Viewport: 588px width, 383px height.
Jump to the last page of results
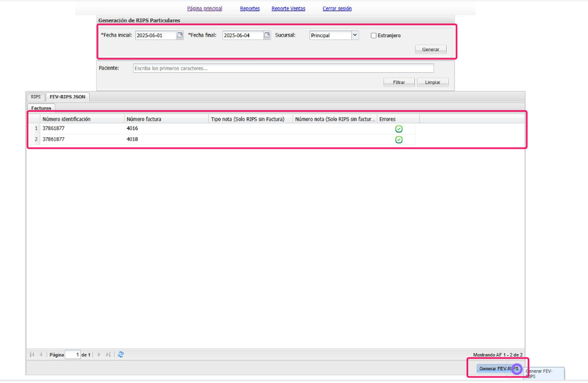pos(108,354)
